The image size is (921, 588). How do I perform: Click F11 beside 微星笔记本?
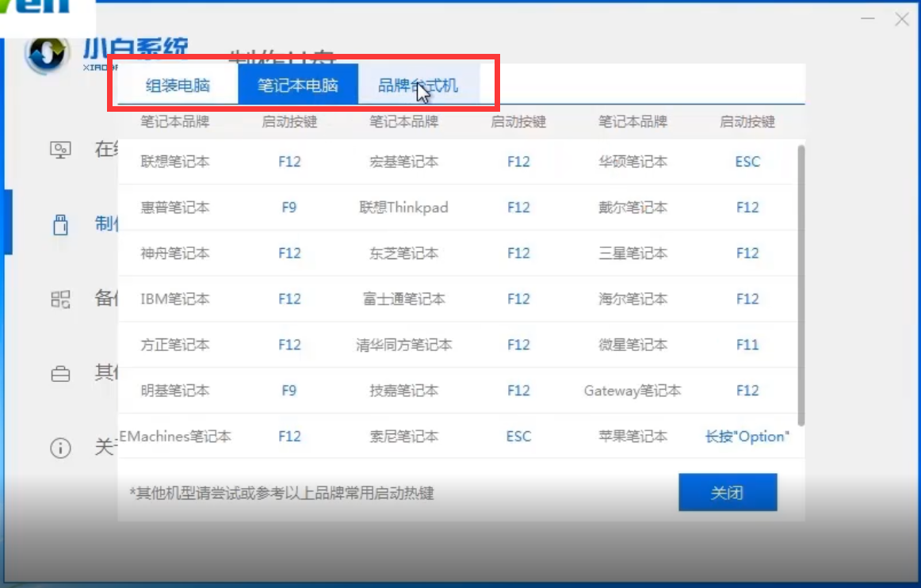[x=745, y=345]
